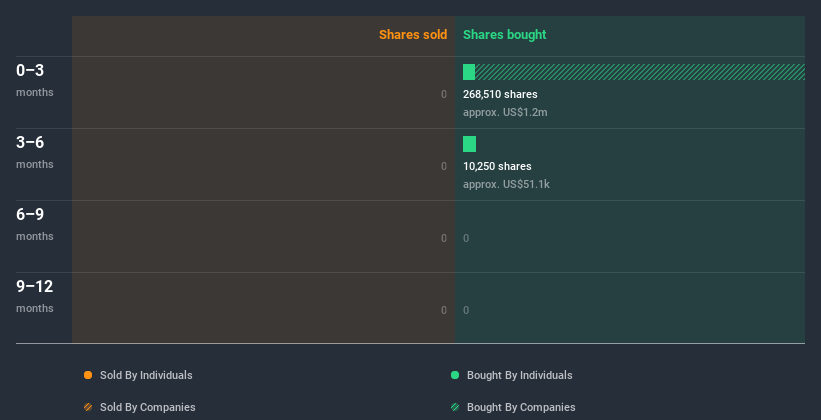The width and height of the screenshot is (821, 420).
Task: Click the 9–12 months row label
Action: (x=35, y=296)
